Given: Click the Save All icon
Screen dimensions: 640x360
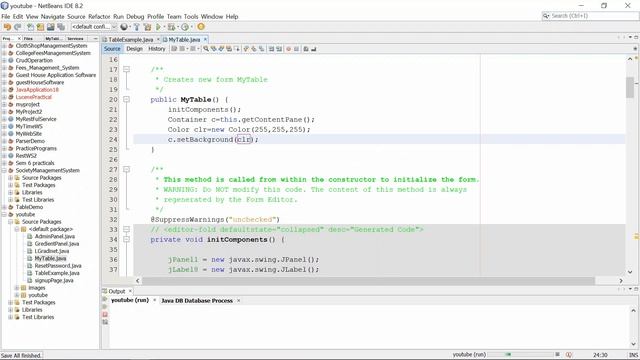Looking at the screenshot, I should [x=61, y=27].
